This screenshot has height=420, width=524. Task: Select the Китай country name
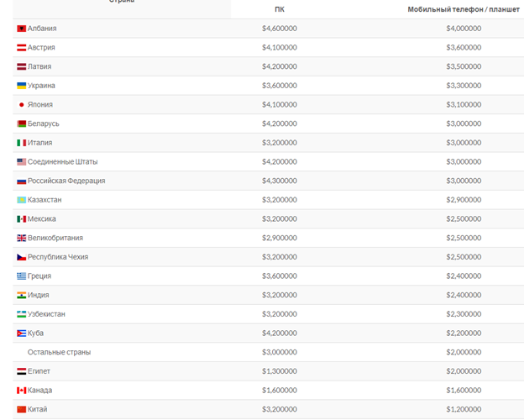37,410
